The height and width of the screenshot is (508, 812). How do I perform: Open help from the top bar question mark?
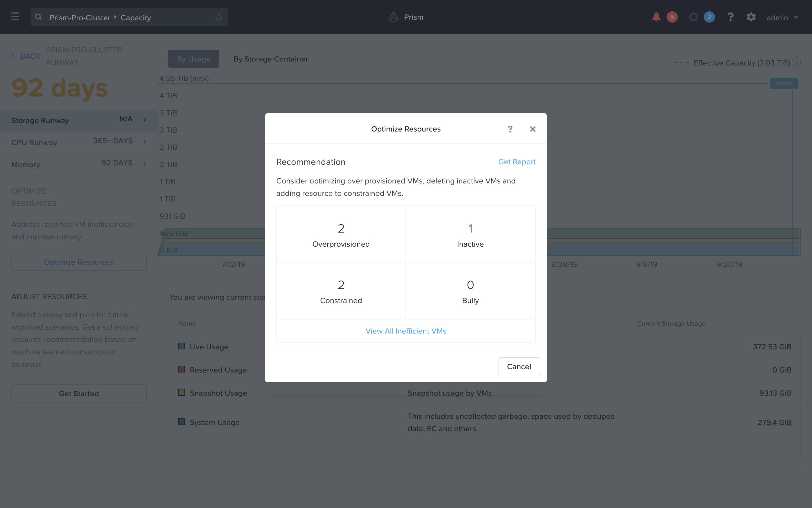pos(731,17)
